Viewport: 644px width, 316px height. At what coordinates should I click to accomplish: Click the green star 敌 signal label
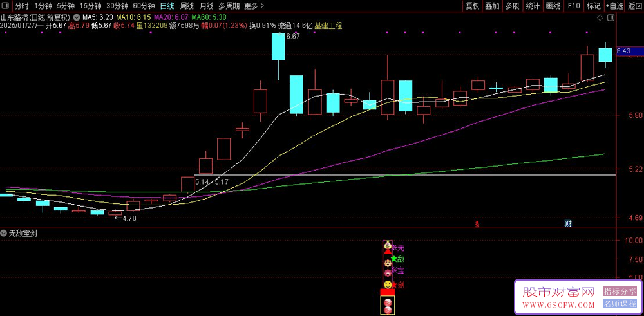[398, 259]
